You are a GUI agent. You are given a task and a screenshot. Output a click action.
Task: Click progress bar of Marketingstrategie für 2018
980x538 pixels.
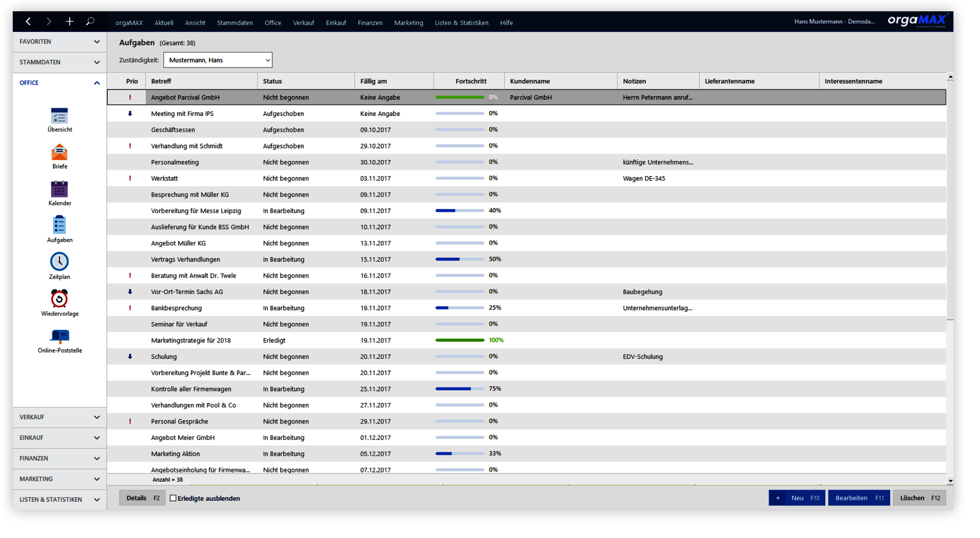(x=460, y=340)
